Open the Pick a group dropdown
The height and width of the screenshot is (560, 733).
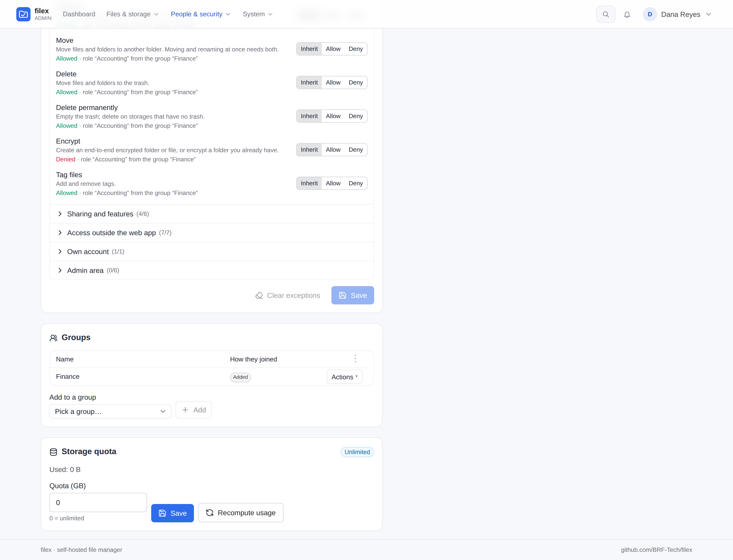tap(110, 411)
